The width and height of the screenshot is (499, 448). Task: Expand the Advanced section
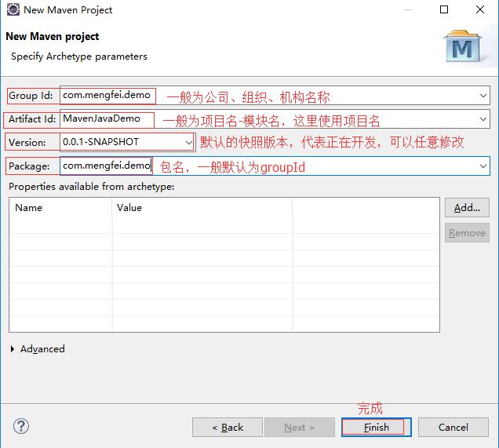[13, 349]
